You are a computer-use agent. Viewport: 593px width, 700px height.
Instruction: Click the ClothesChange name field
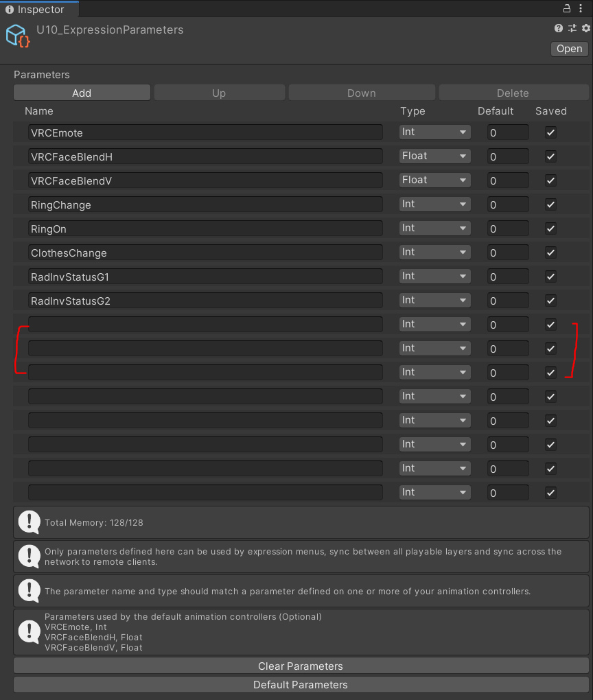click(x=205, y=253)
